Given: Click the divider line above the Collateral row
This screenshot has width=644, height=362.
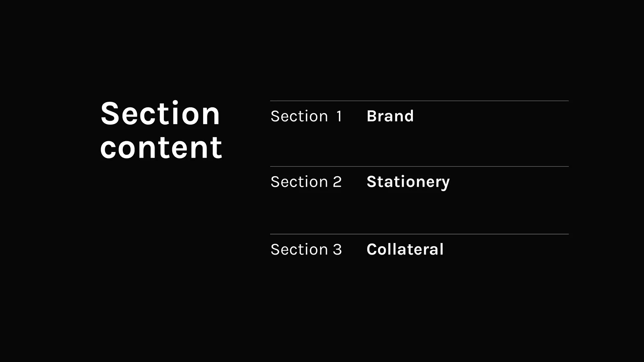Looking at the screenshot, I should [x=419, y=234].
